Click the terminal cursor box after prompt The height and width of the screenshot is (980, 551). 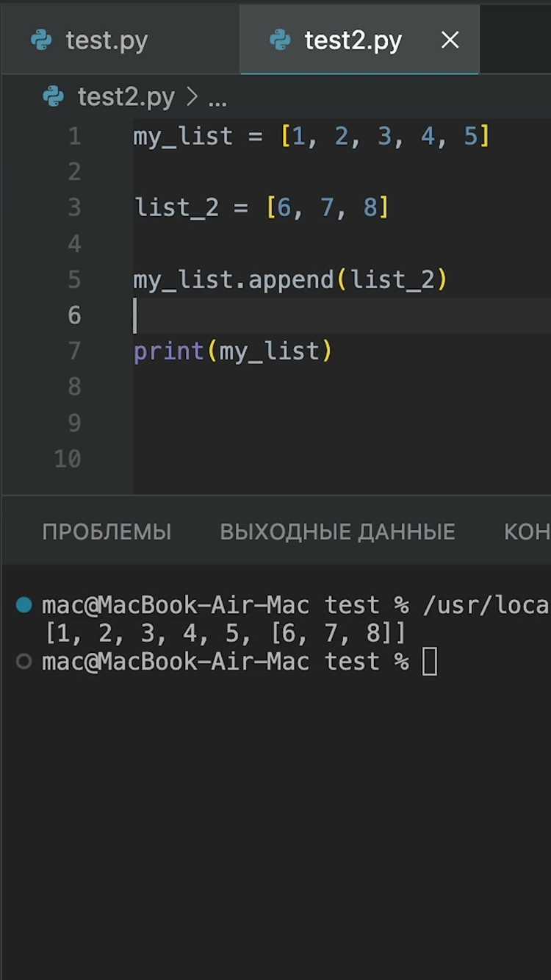point(430,662)
